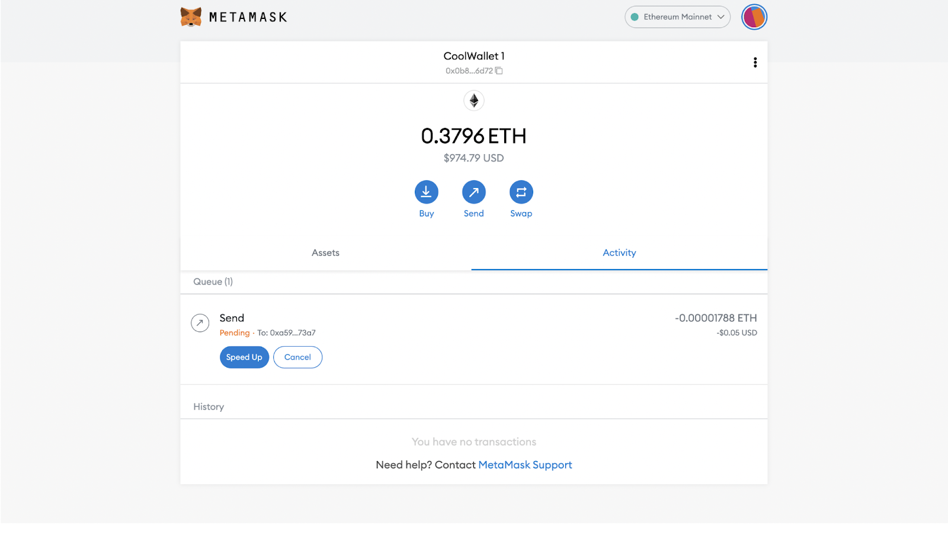The image size is (948, 560).
Task: Cancel the pending Send transaction
Action: click(297, 357)
